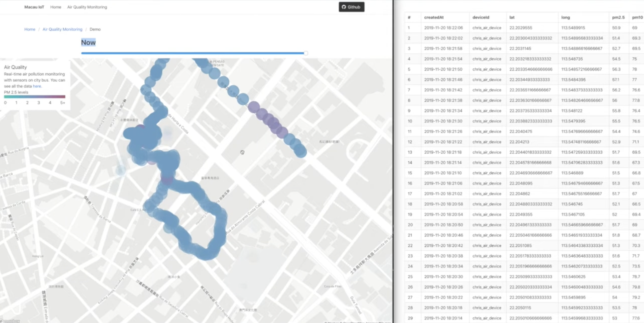Click the long column header
This screenshot has height=323, width=644.
tap(565, 17)
